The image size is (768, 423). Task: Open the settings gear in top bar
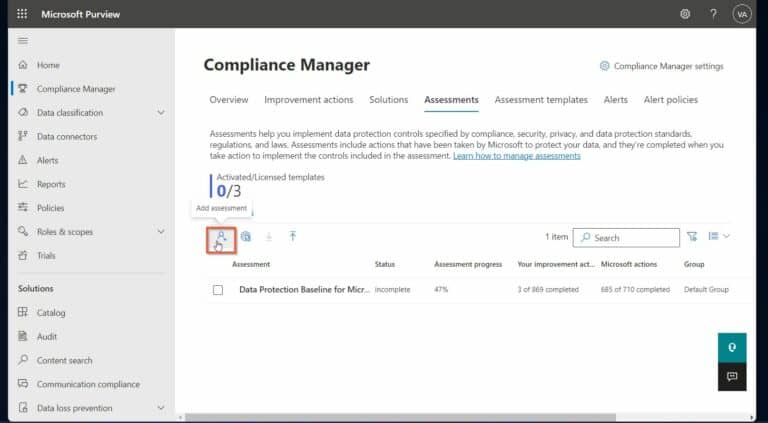tap(685, 14)
